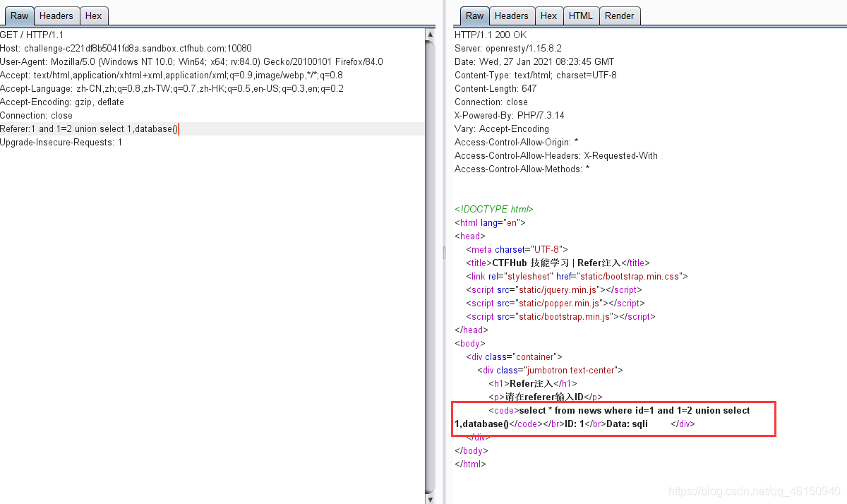
Task: Switch to response HTML tab
Action: pos(581,16)
